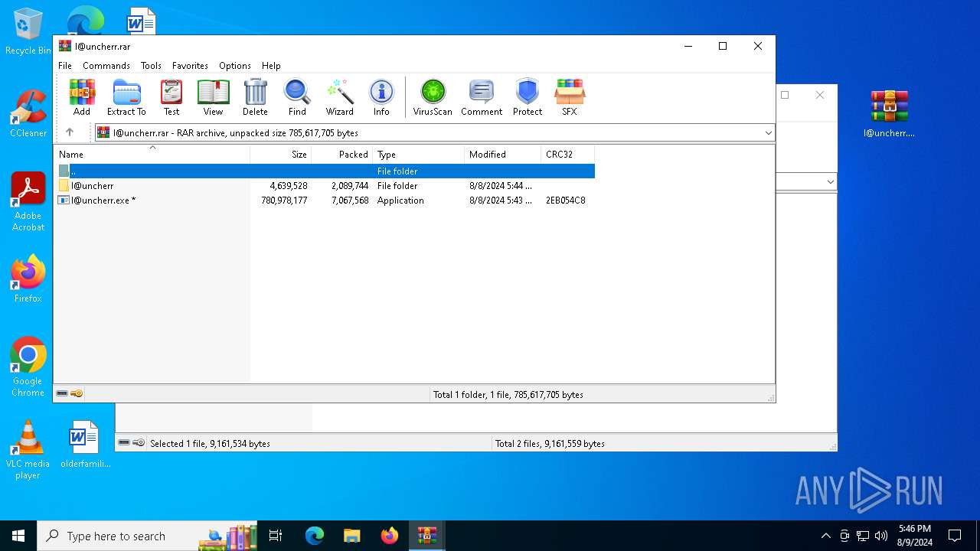
Task: Click the Info icon
Action: pos(381,97)
